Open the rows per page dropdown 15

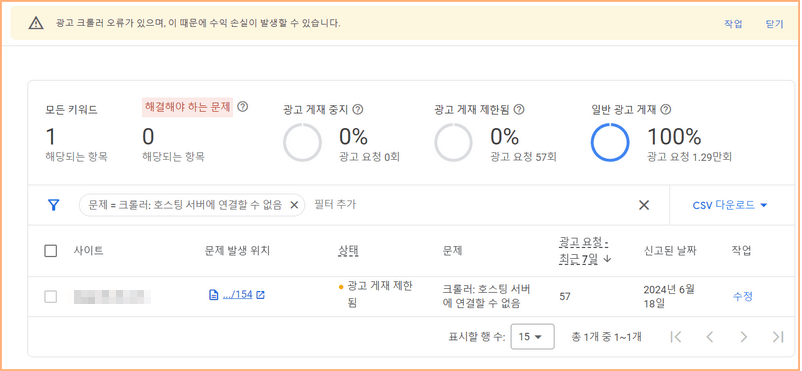point(532,337)
